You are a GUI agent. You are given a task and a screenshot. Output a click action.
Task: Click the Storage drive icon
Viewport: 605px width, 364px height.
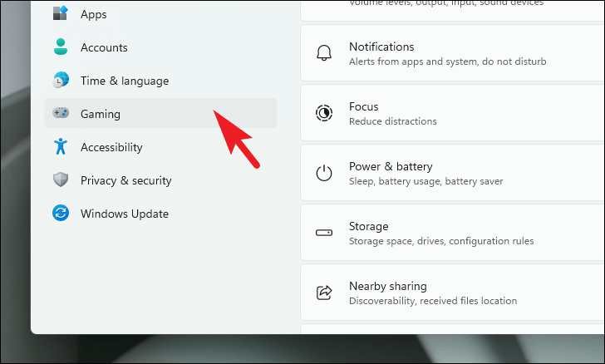pos(324,233)
